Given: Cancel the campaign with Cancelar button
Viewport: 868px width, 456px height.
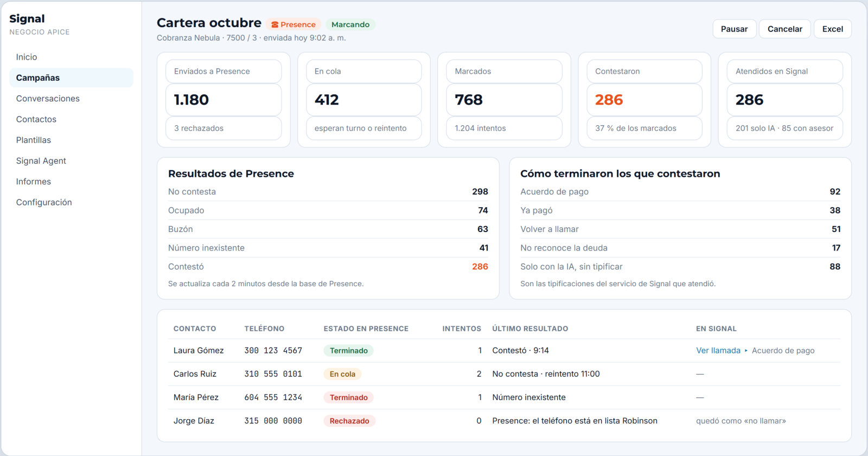Looking at the screenshot, I should pyautogui.click(x=784, y=29).
